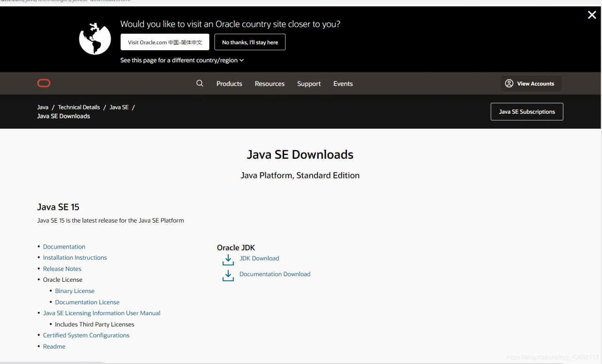
Task: Open the search magnifier icon
Action: click(x=200, y=84)
